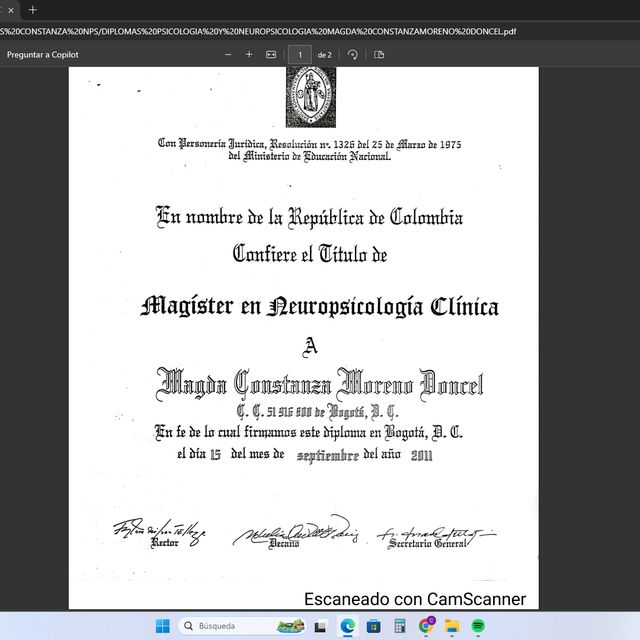Open the page view options icon
Image resolution: width=640 pixels, height=640 pixels.
379,55
